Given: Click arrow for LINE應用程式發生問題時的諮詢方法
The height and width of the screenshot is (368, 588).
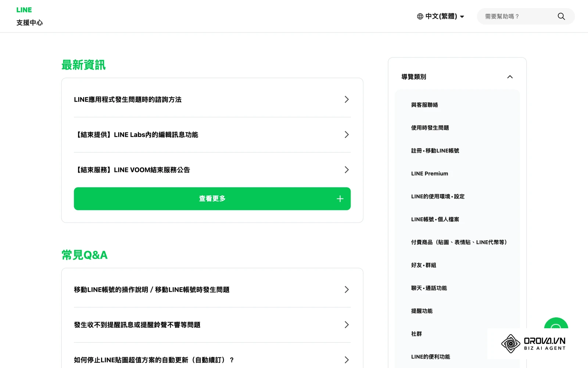Looking at the screenshot, I should click(x=347, y=99).
